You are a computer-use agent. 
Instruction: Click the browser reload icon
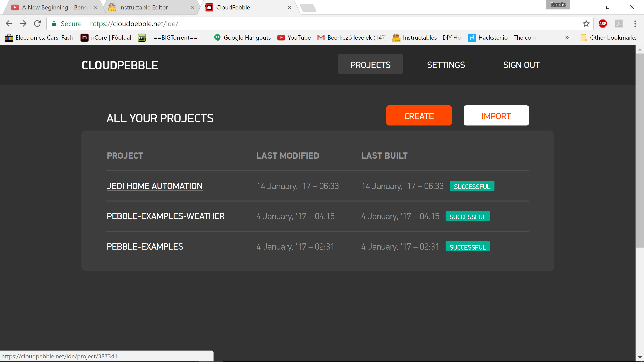click(37, 24)
